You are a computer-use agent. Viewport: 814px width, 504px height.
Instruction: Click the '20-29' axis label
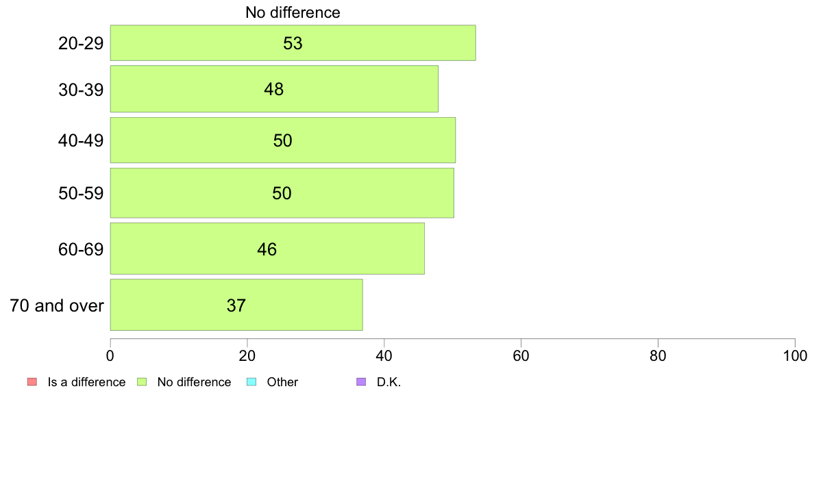pos(81,43)
